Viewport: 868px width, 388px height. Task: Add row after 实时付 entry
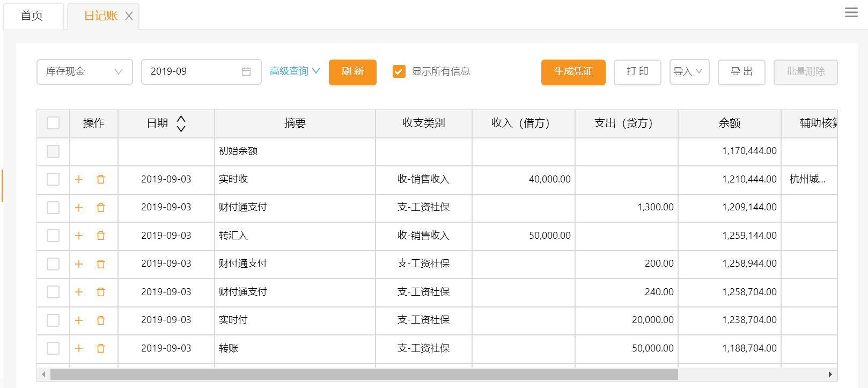pos(79,320)
